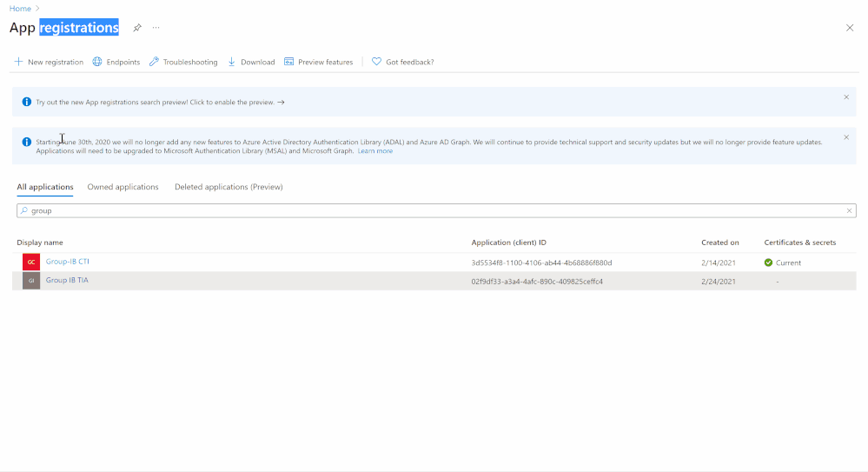Click the 2/24/2021 created date
The height and width of the screenshot is (472, 868).
tap(718, 282)
